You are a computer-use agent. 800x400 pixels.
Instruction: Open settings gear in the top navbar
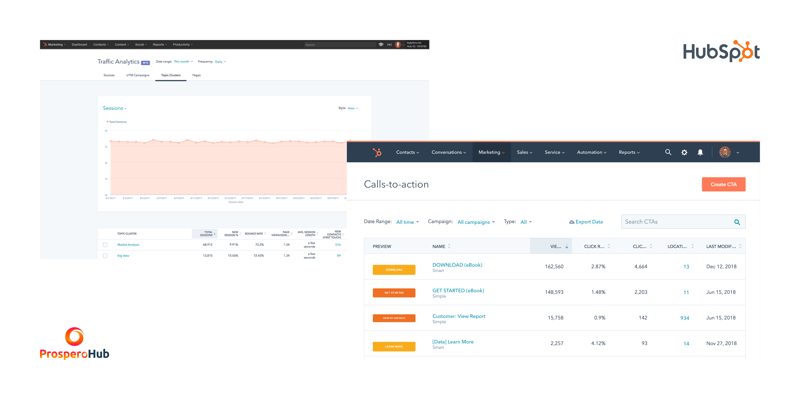684,152
